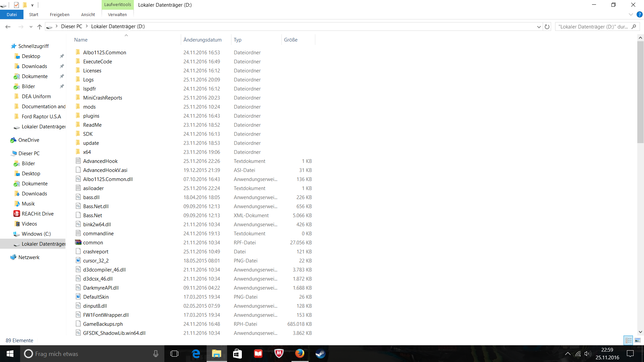Expand the address bar history dropdown
Viewport: 644px width, 362px height.
[539, 27]
